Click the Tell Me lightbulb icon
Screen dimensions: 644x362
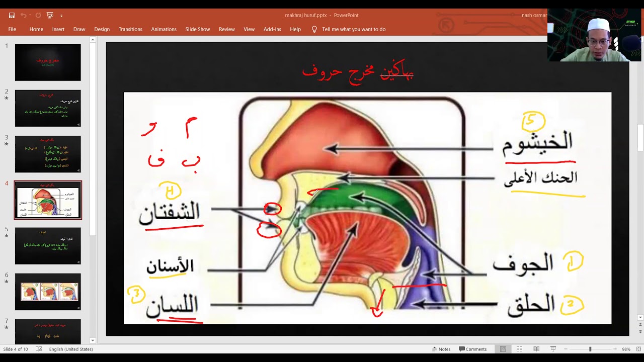coord(314,29)
